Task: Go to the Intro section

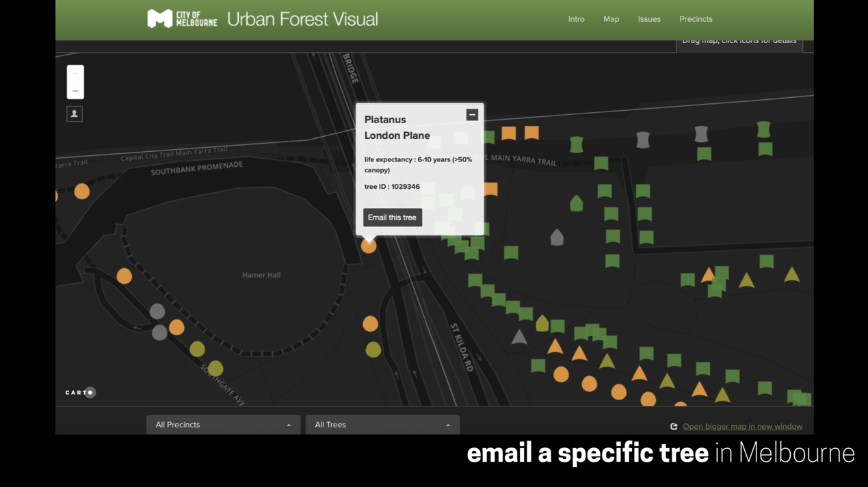Action: point(577,19)
